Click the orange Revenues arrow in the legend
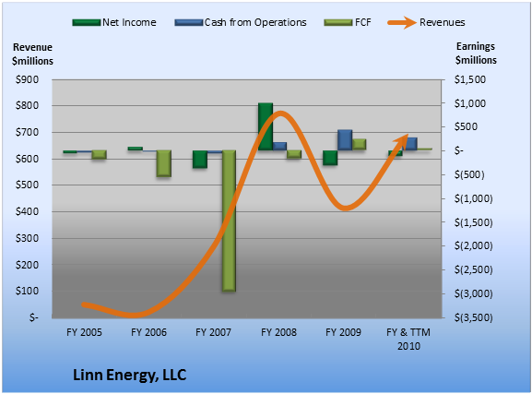The height and width of the screenshot is (394, 532). 402,23
